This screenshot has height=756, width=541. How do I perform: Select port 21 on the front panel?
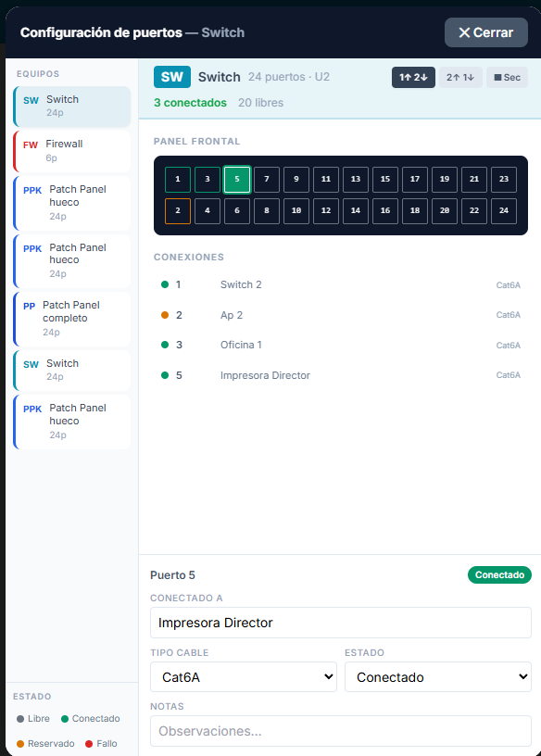[x=474, y=180]
